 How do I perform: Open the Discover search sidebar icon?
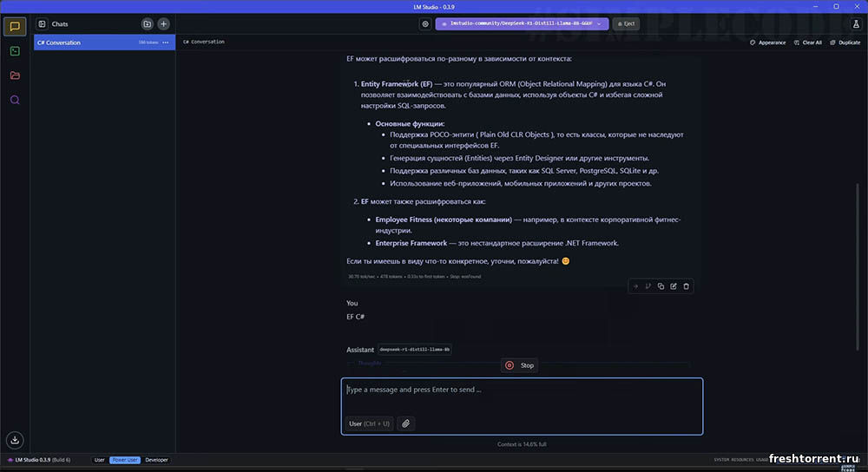(x=15, y=100)
